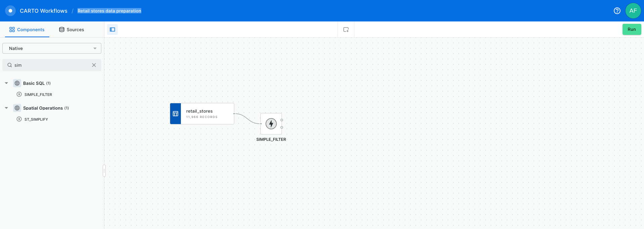
Task: Click the workflow title Retail stores data preparation
Action: 109,11
